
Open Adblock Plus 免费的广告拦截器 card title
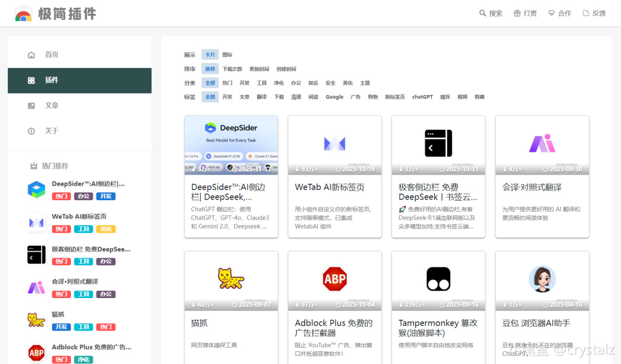tap(334, 328)
